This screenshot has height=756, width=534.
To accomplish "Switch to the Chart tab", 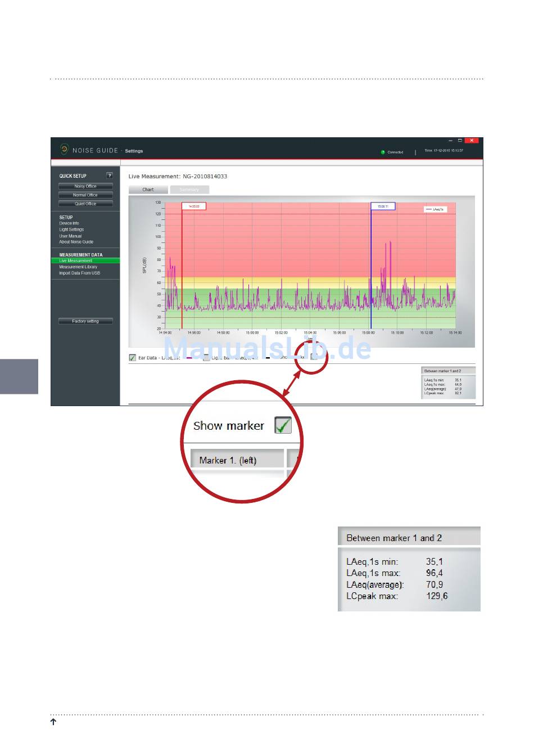I will 148,190.
